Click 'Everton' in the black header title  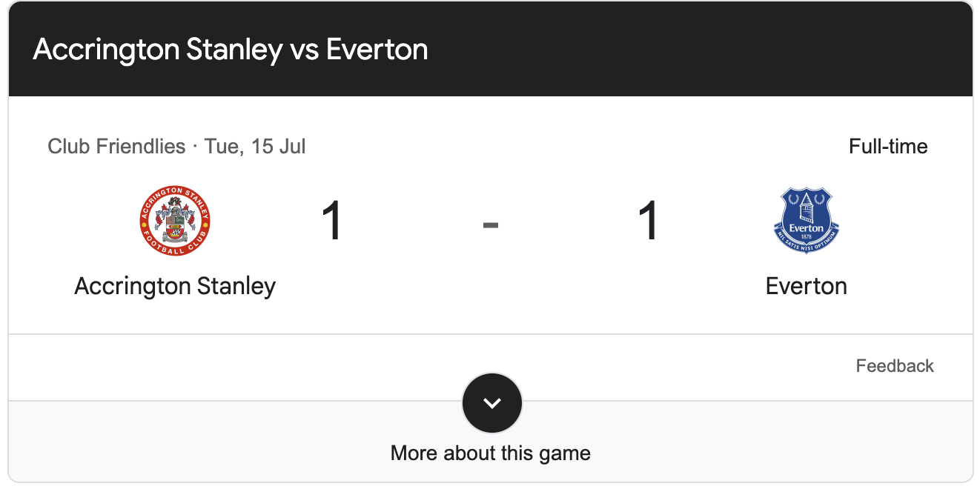point(377,50)
